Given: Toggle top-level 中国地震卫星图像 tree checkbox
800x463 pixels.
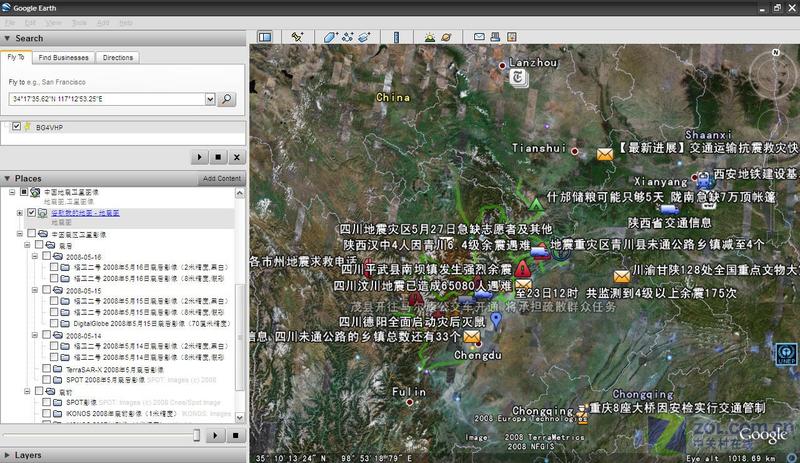Looking at the screenshot, I should point(23,192).
